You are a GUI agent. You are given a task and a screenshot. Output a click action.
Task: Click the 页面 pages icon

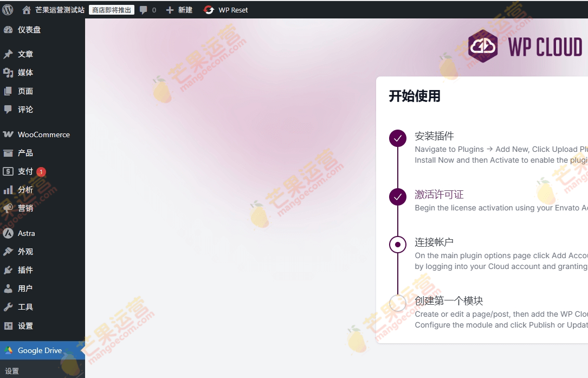coord(8,91)
